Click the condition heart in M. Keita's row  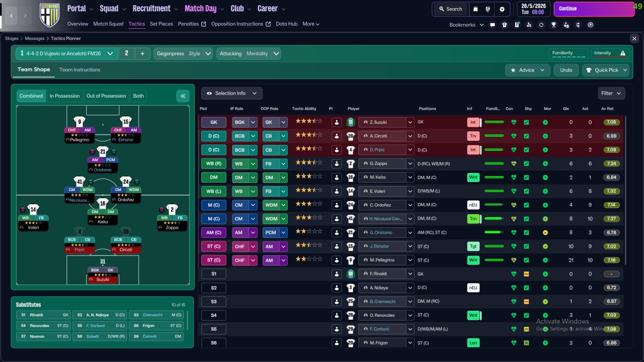coord(514,177)
